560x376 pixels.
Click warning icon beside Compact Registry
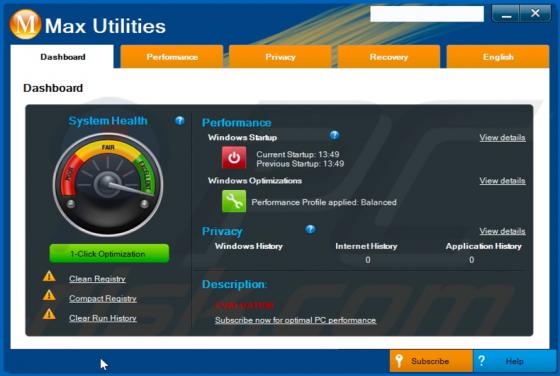click(x=49, y=296)
